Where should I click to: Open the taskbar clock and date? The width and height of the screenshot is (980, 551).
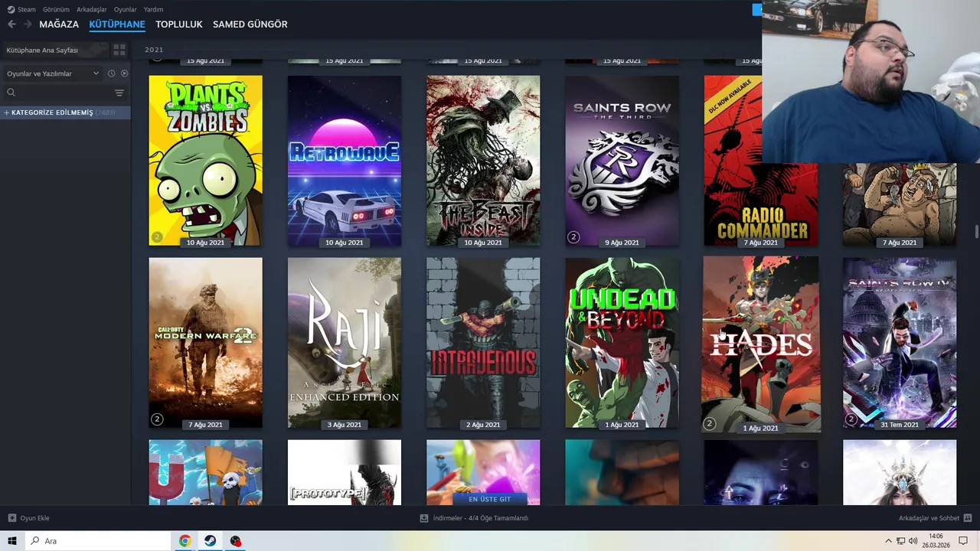click(936, 541)
